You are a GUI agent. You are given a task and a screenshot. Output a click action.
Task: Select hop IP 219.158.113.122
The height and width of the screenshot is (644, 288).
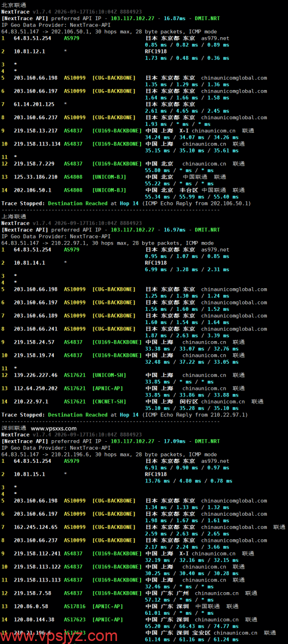37,567
